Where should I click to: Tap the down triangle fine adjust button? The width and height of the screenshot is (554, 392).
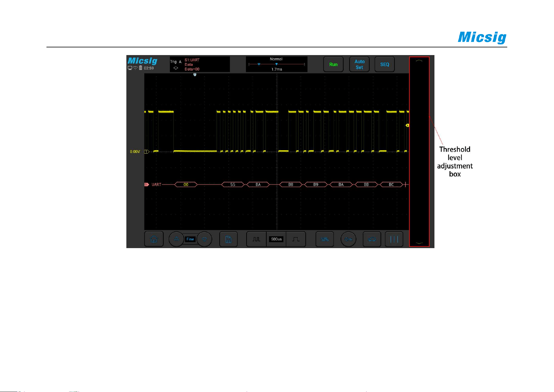click(204, 239)
